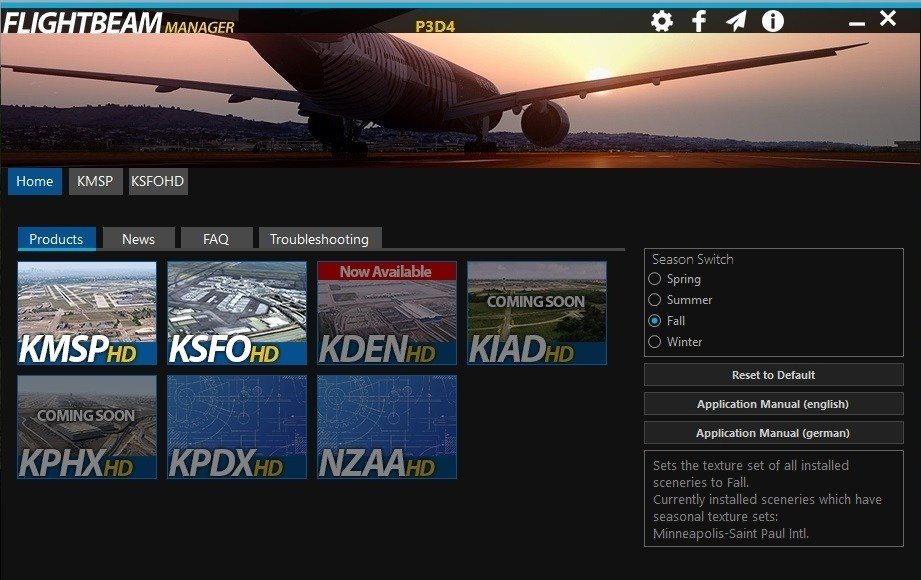This screenshot has height=580, width=921.
Task: Close the Flightbeam Manager window
Action: click(888, 18)
